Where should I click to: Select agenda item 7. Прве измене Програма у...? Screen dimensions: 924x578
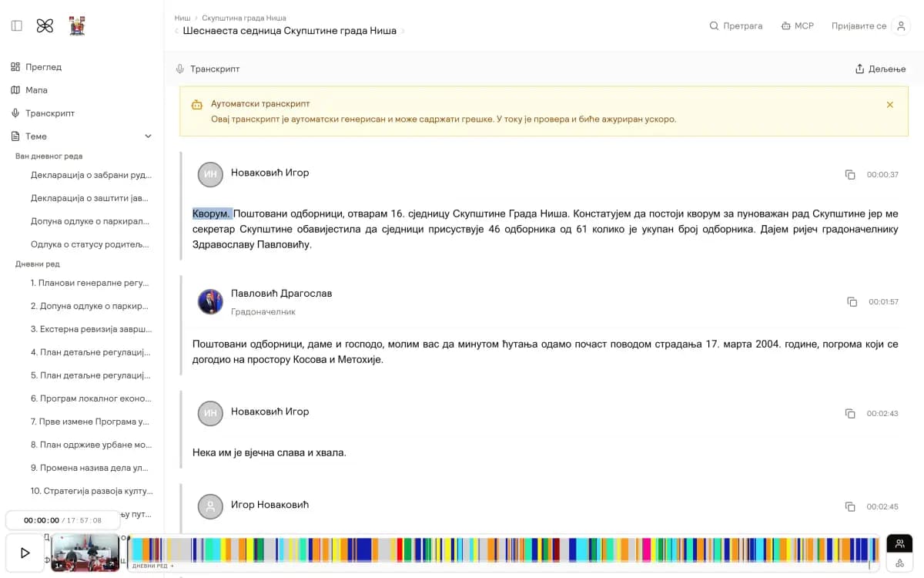(x=90, y=422)
